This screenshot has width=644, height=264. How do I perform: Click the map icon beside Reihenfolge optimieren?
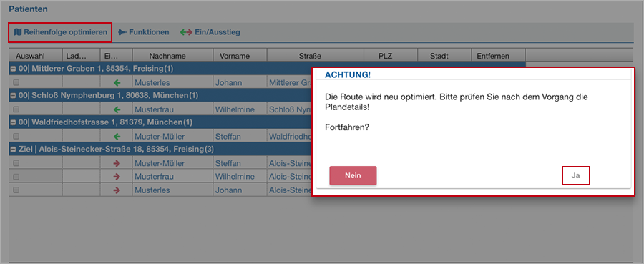coord(18,32)
